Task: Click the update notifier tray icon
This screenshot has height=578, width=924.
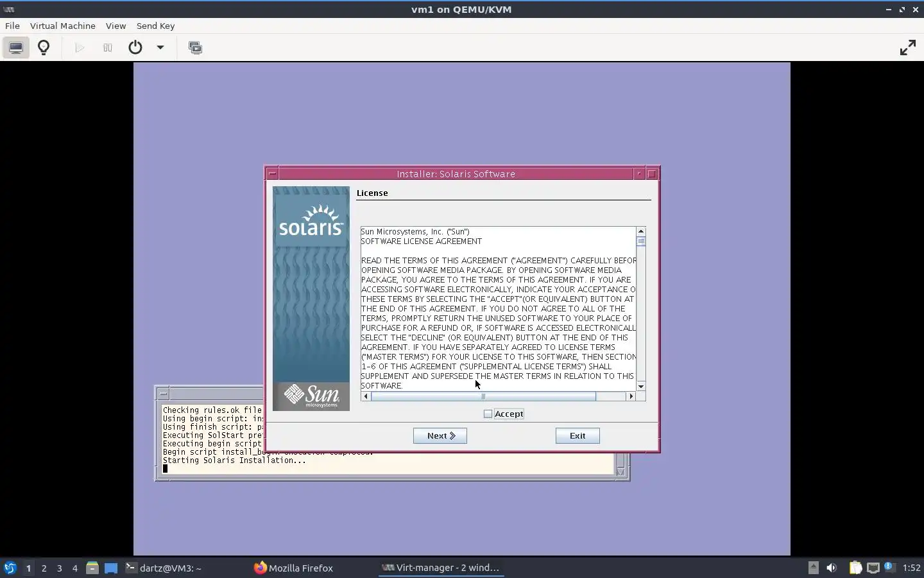Action: (x=889, y=567)
